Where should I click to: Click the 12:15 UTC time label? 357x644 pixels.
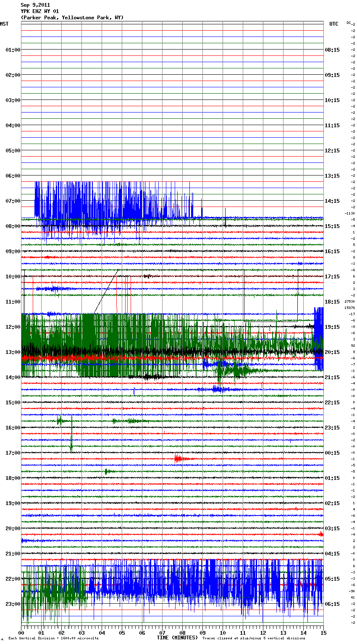(x=332, y=151)
